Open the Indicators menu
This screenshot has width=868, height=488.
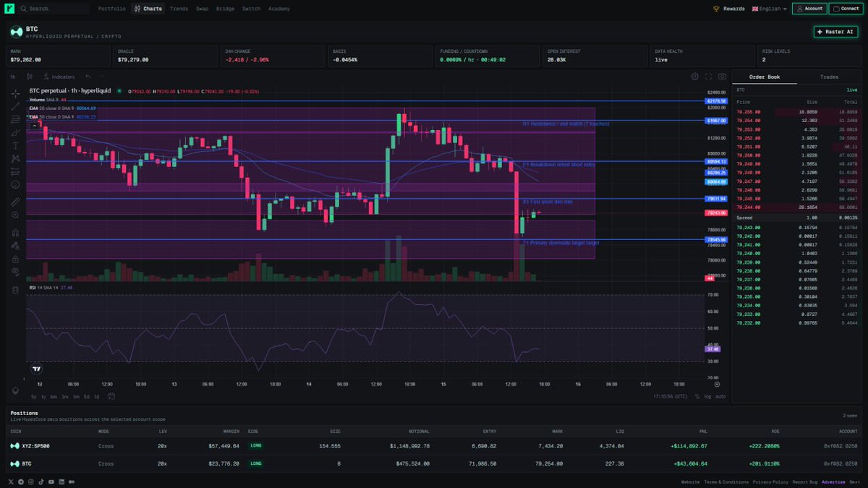tap(59, 76)
